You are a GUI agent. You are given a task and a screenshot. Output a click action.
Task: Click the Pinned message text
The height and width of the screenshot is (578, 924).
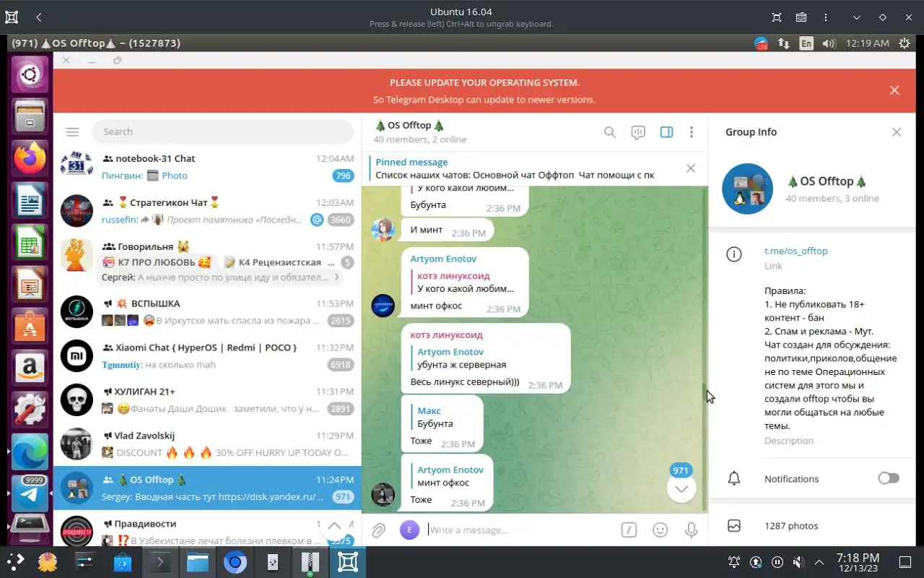(411, 163)
